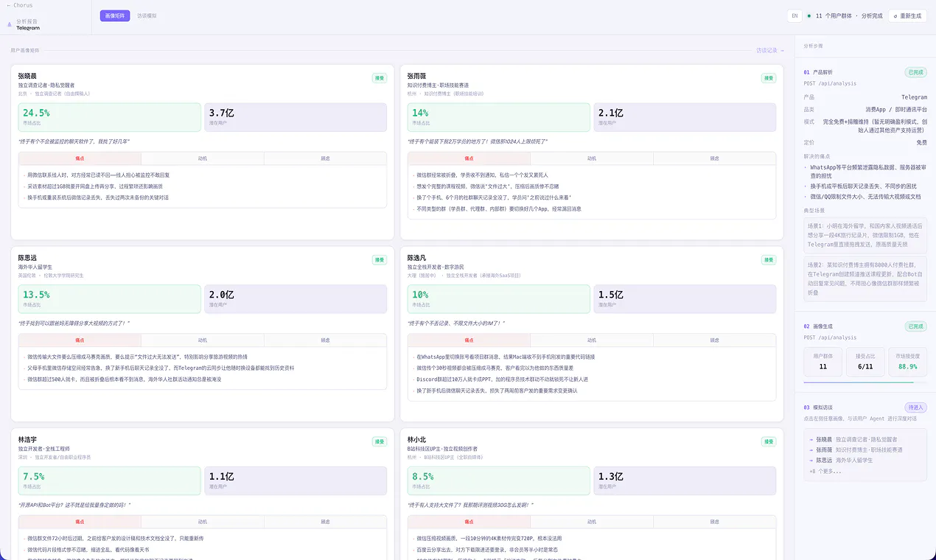Select 动机 tab in 张雨薇 card
The width and height of the screenshot is (936, 560).
[x=591, y=158]
